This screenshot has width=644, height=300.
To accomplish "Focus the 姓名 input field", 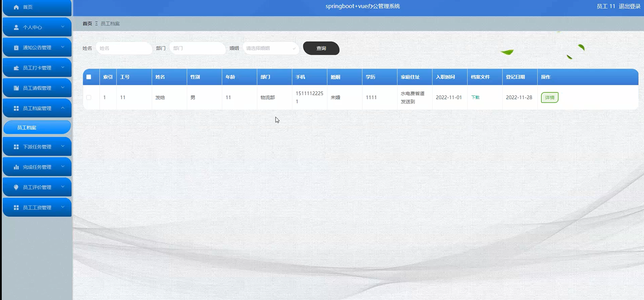I will pos(124,48).
